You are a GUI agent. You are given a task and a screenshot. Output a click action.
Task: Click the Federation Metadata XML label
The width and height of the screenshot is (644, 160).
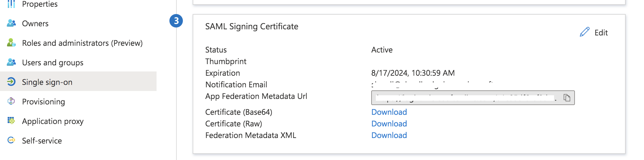250,135
